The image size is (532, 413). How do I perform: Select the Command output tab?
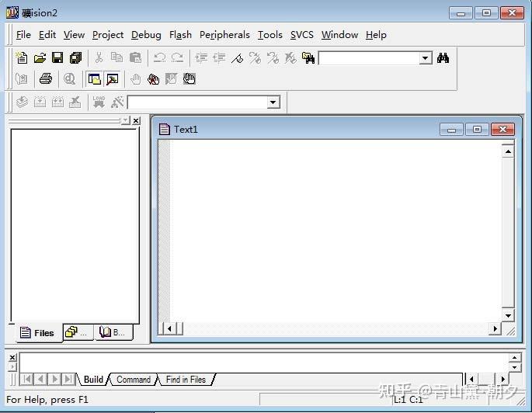[134, 379]
